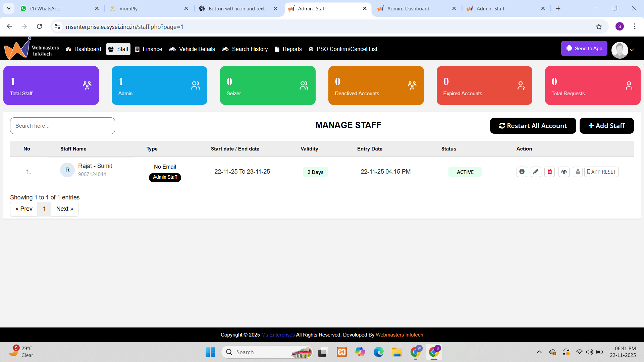Viewport: 644px width, 362px height.
Task: Click the Deactived Accounts card
Action: 376,85
